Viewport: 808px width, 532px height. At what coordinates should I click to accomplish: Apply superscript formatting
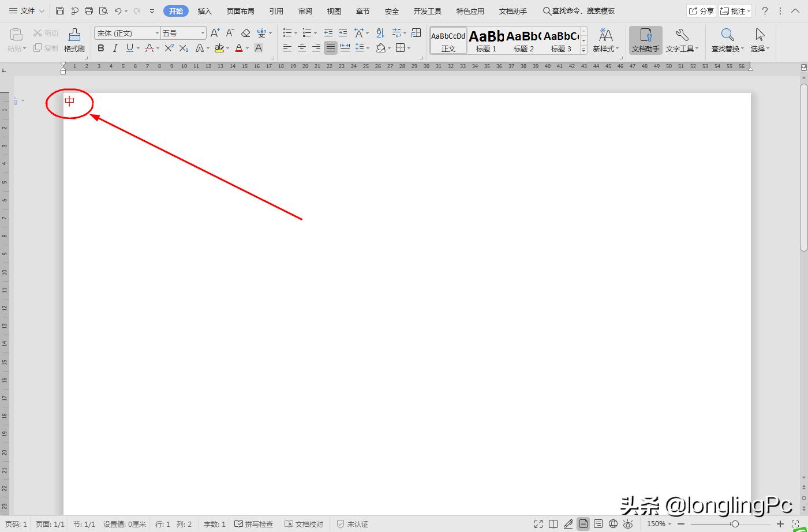point(169,48)
